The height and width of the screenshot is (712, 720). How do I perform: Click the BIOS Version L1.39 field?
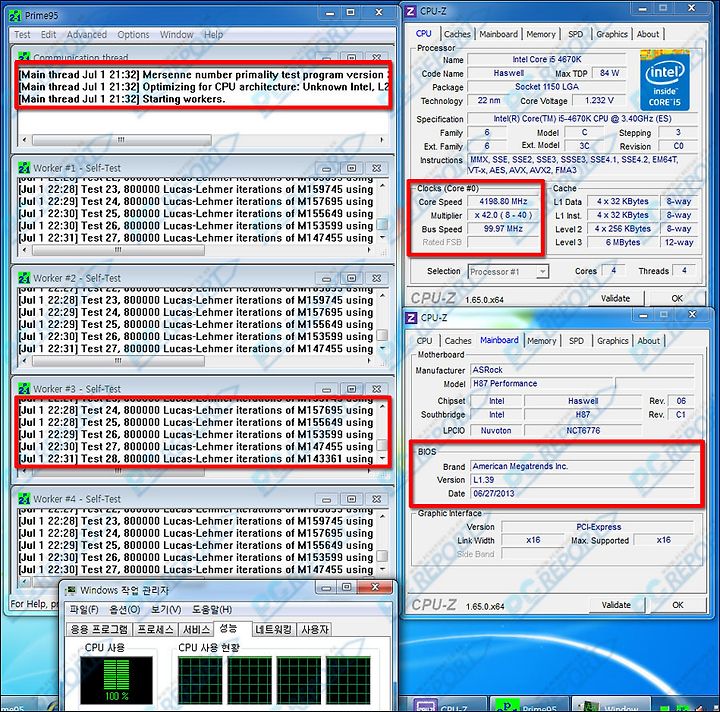click(582, 480)
